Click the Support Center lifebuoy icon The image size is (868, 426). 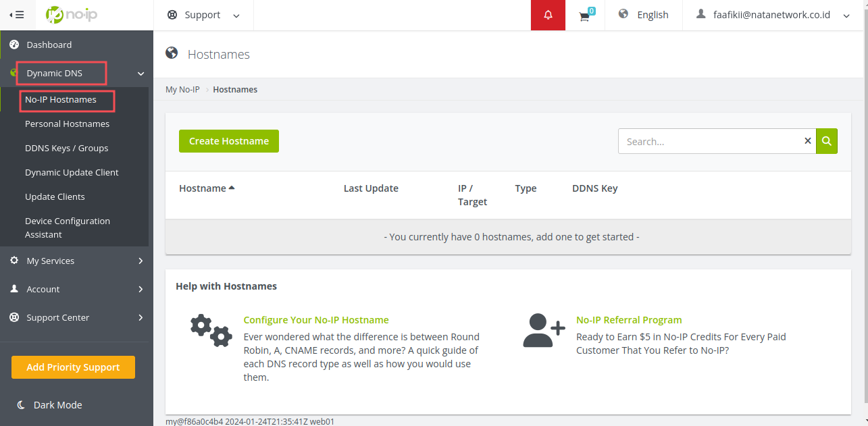[14, 317]
